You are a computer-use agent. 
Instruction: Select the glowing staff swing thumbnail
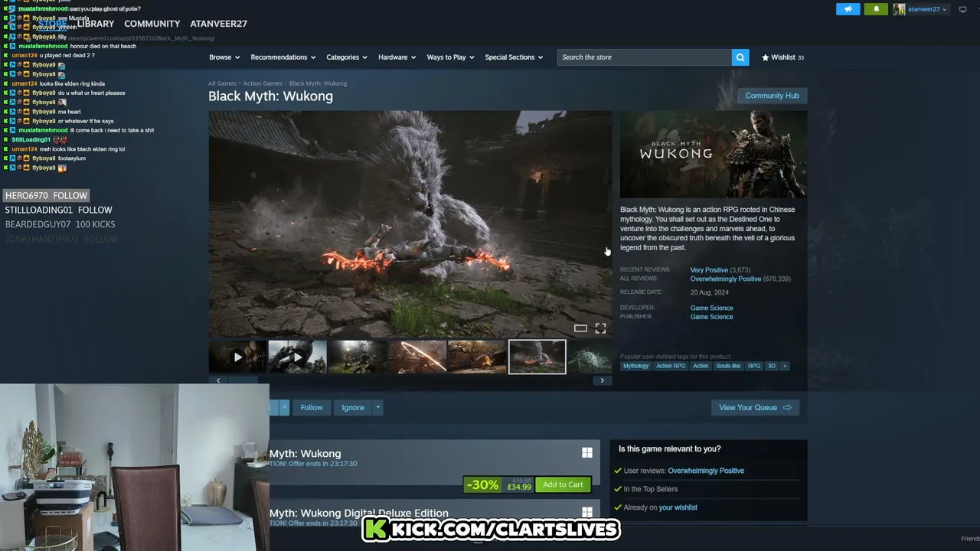click(x=417, y=357)
